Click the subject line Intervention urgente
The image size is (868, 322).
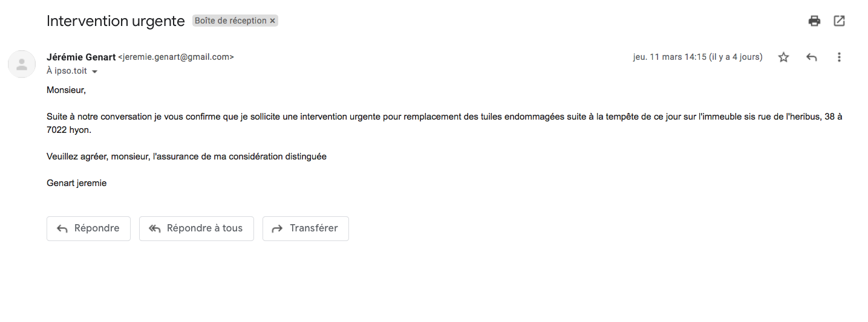(116, 21)
